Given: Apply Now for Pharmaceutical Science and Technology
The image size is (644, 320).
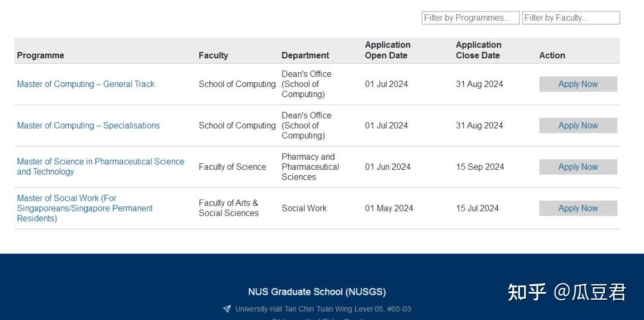Looking at the screenshot, I should 578,167.
